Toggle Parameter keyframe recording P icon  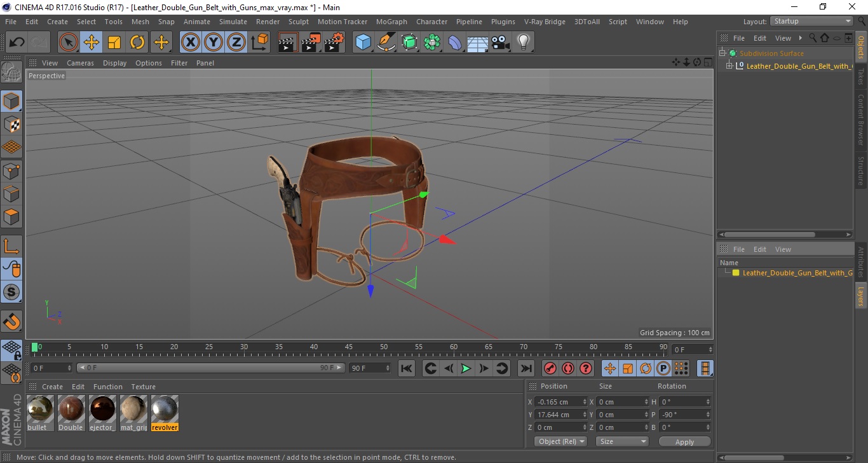pyautogui.click(x=663, y=368)
